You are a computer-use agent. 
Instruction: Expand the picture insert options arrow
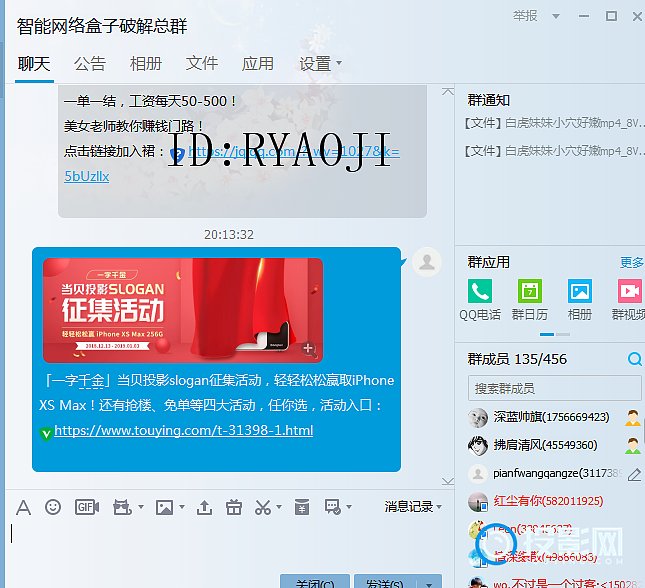pyautogui.click(x=182, y=507)
